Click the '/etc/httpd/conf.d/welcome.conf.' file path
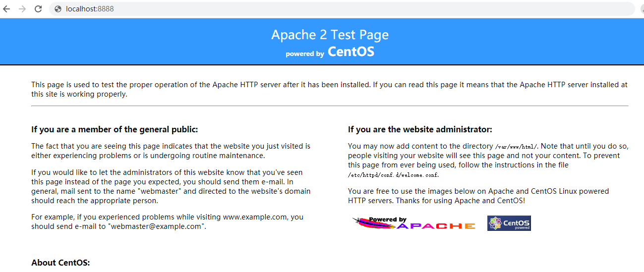644x272 pixels. pyautogui.click(x=394, y=175)
